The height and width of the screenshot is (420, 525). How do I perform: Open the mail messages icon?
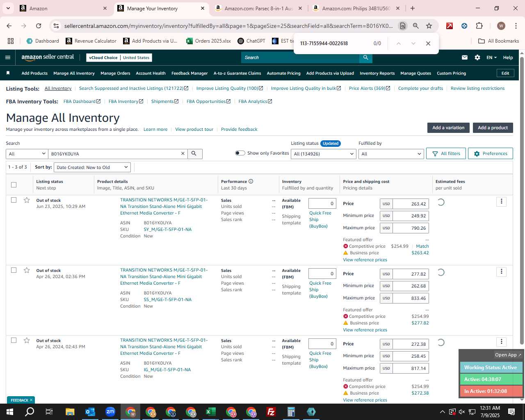pyautogui.click(x=465, y=57)
